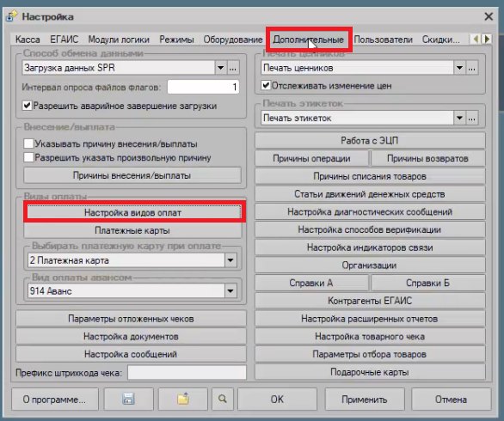The height and width of the screenshot is (421, 504).
Task: Open Подарочные карты button
Action: pos(370,372)
